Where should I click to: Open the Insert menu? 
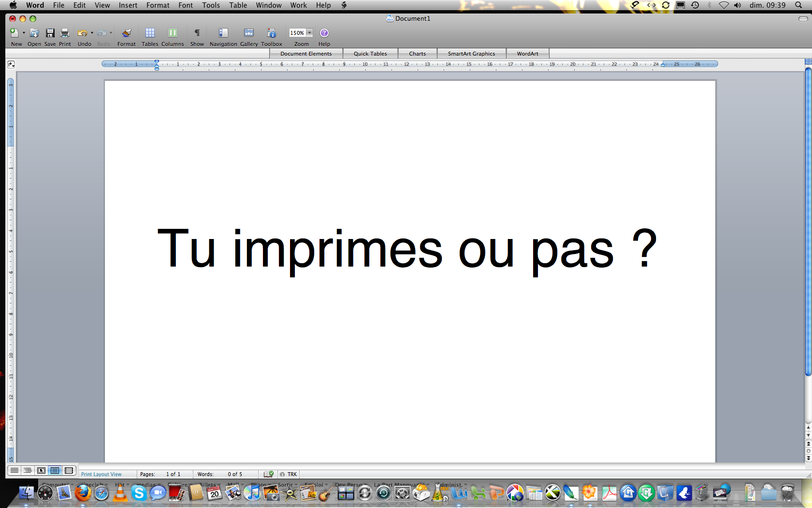[x=128, y=5]
